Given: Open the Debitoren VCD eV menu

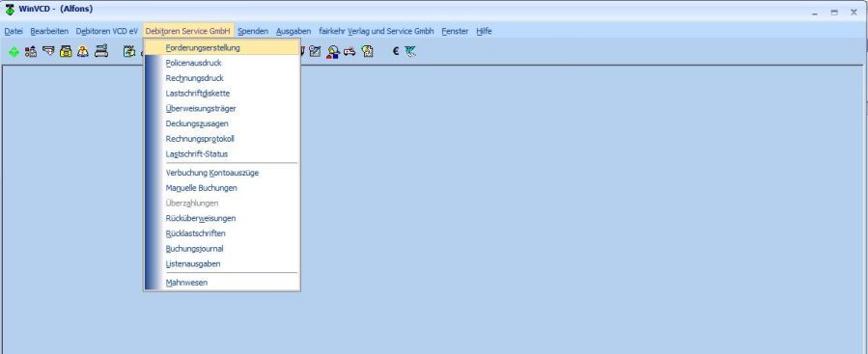Looking at the screenshot, I should pyautogui.click(x=107, y=32).
